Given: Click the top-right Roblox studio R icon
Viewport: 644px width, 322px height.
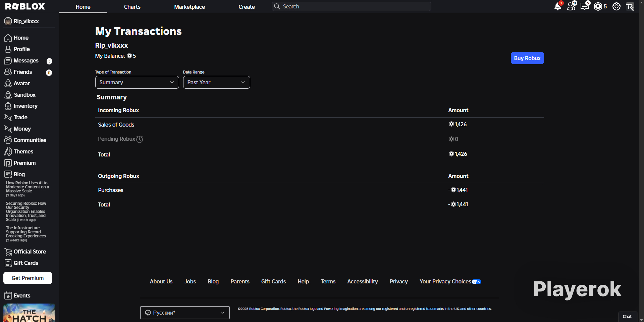Looking at the screenshot, I should [x=630, y=6].
